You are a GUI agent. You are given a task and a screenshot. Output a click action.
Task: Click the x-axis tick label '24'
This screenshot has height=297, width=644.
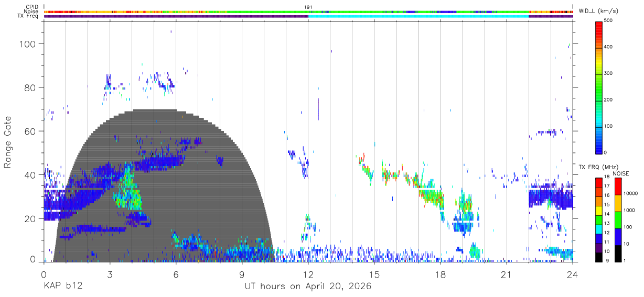click(573, 275)
